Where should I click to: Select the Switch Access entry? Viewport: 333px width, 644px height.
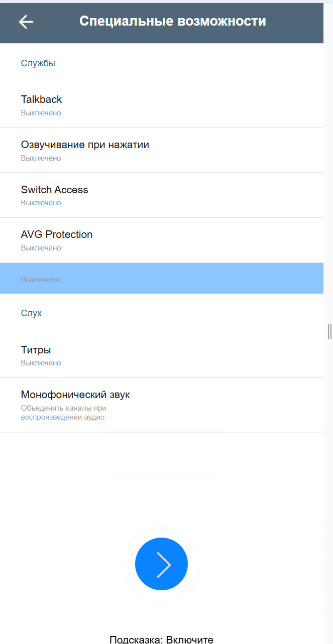pyautogui.click(x=162, y=195)
